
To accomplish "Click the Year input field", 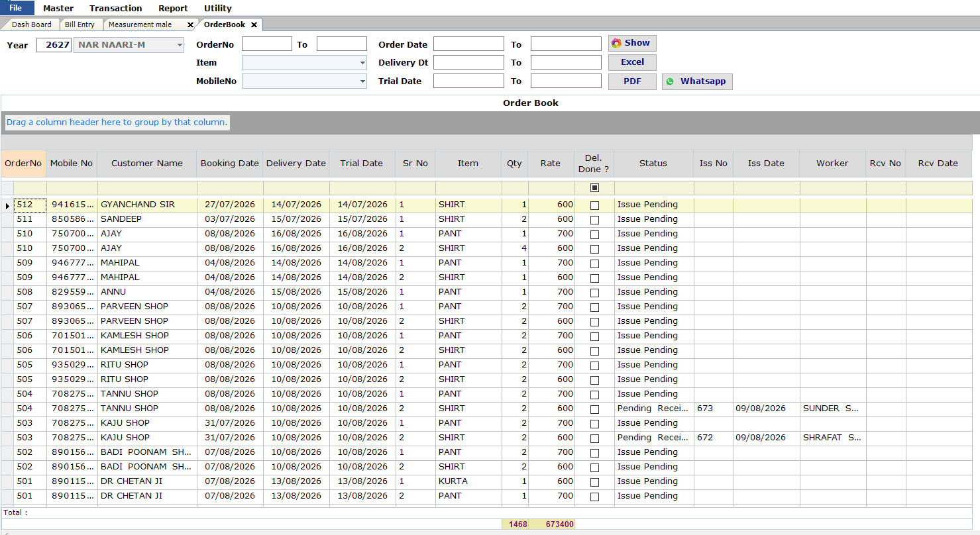I will point(54,45).
